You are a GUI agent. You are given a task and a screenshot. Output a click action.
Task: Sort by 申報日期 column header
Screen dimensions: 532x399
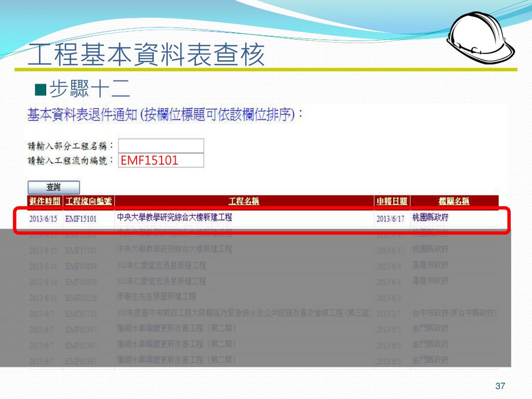392,201
